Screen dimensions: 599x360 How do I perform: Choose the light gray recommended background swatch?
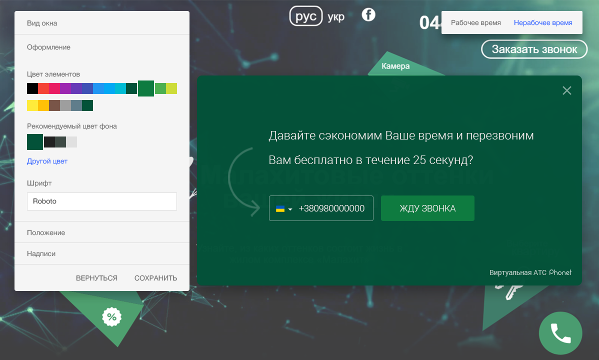[x=72, y=142]
